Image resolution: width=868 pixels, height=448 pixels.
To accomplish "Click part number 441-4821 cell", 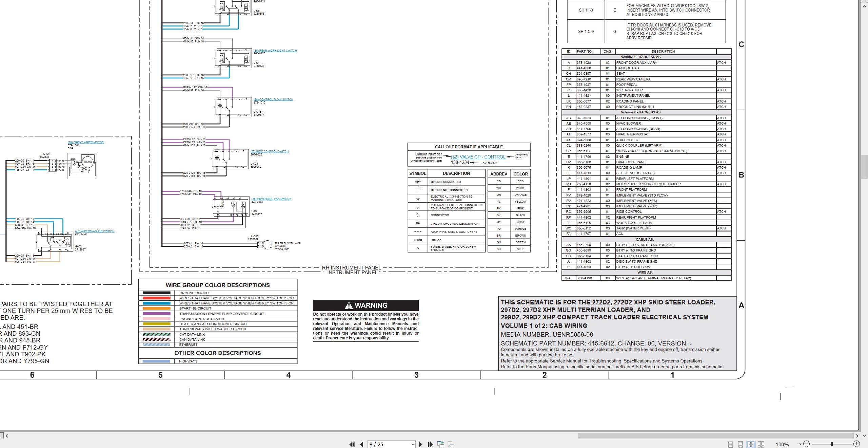I will (588, 96).
